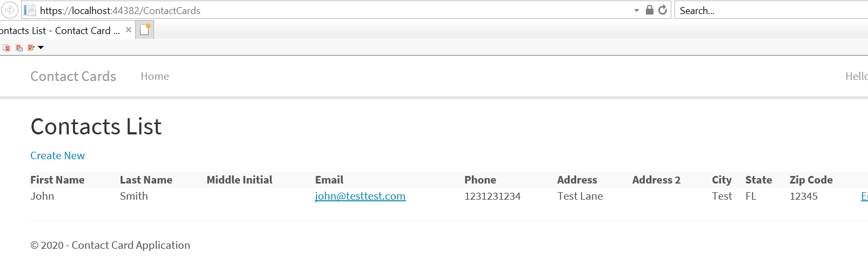Viewport: 868px width, 258px height.
Task: Open the PDF toolbar dropdown arrow
Action: pos(41,48)
